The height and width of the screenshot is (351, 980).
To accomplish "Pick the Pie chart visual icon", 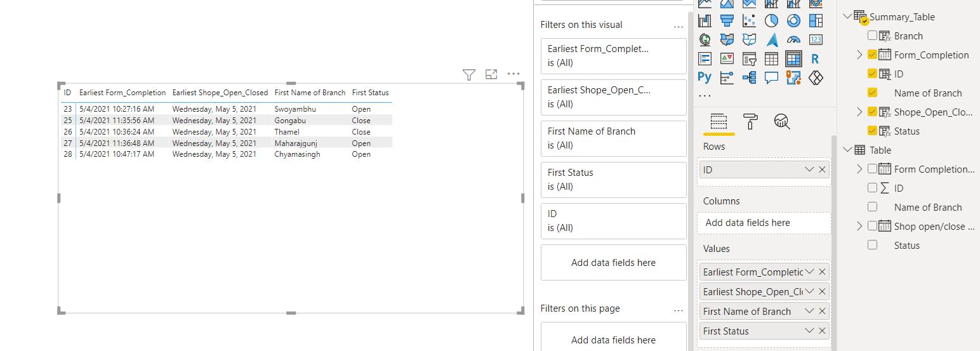I will [771, 20].
